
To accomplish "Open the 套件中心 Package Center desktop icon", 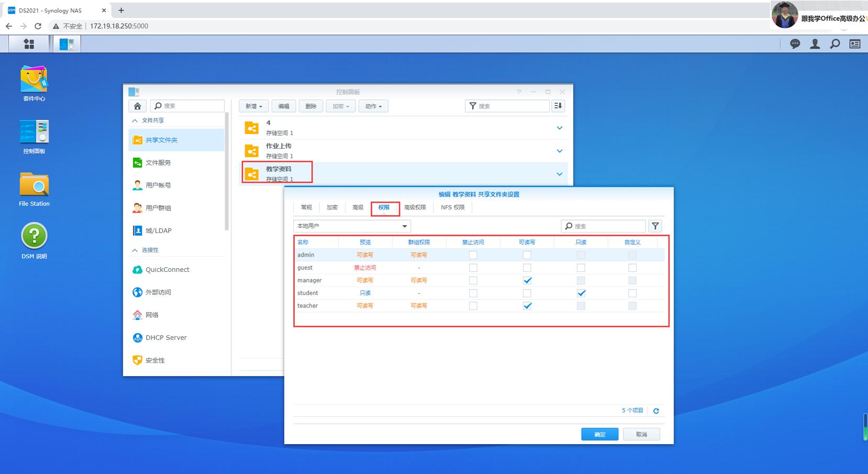I will [34, 80].
